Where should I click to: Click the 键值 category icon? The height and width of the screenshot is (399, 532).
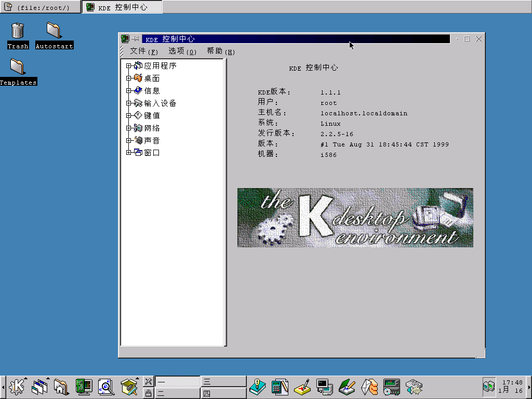(138, 115)
